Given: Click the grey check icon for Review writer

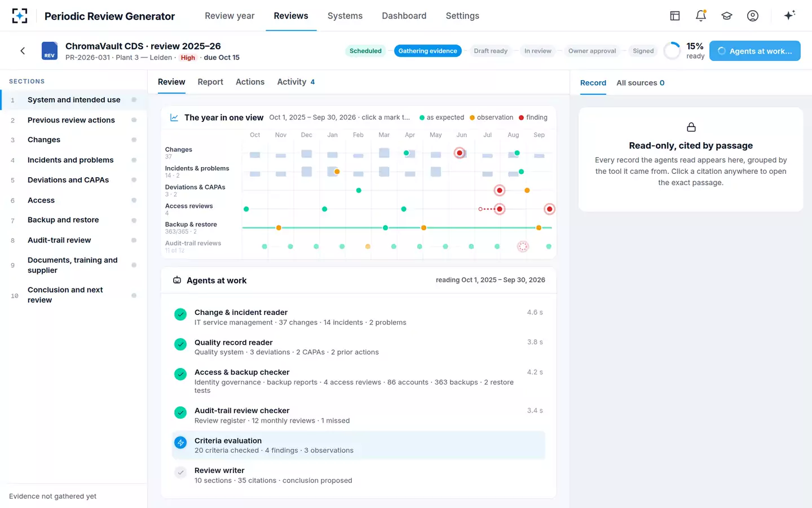Looking at the screenshot, I should coord(180,472).
